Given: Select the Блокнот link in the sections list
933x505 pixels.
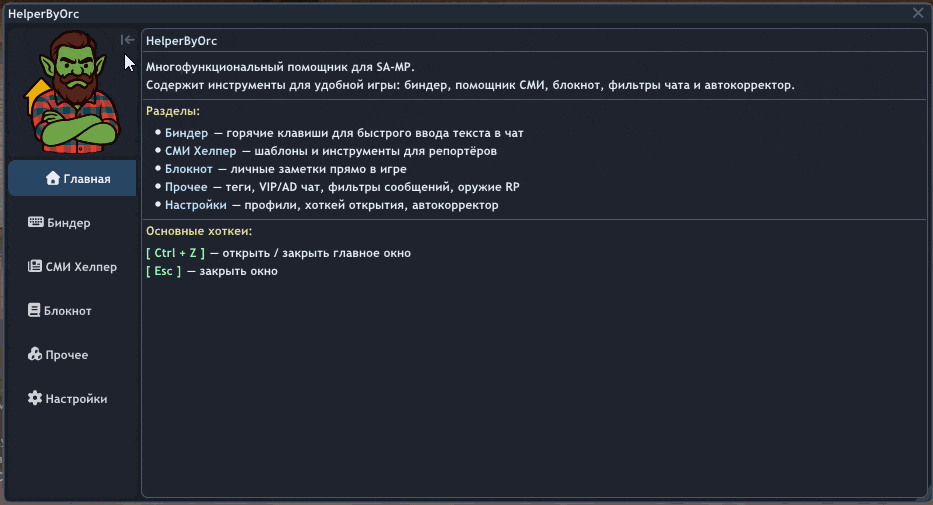Looking at the screenshot, I should [189, 169].
